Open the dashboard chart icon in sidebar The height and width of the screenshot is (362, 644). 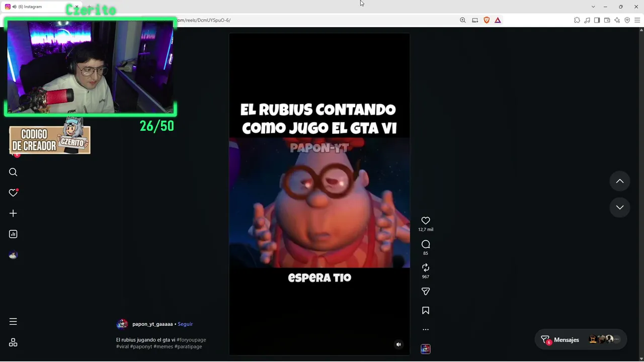click(x=13, y=234)
